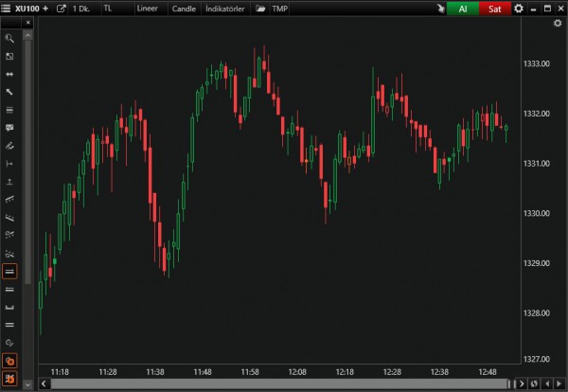Select the horizontal double-arrow tool
568x392 pixels.
pyautogui.click(x=9, y=74)
